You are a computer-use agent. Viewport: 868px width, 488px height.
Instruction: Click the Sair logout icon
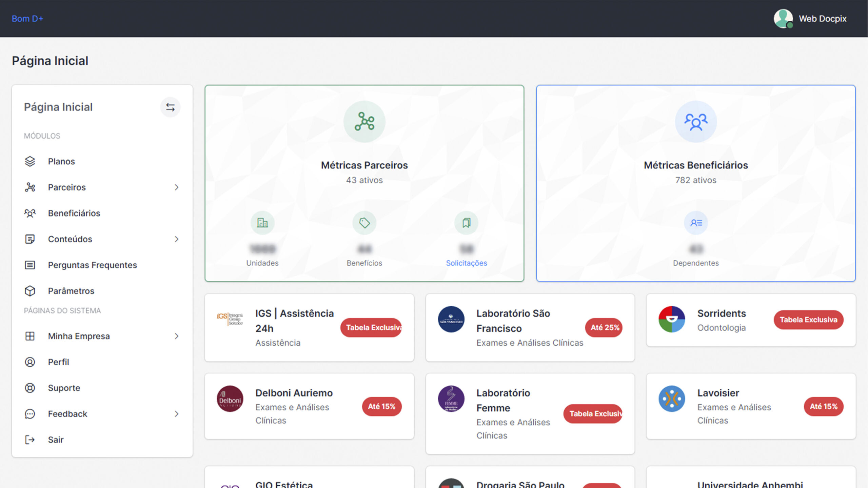coord(30,440)
